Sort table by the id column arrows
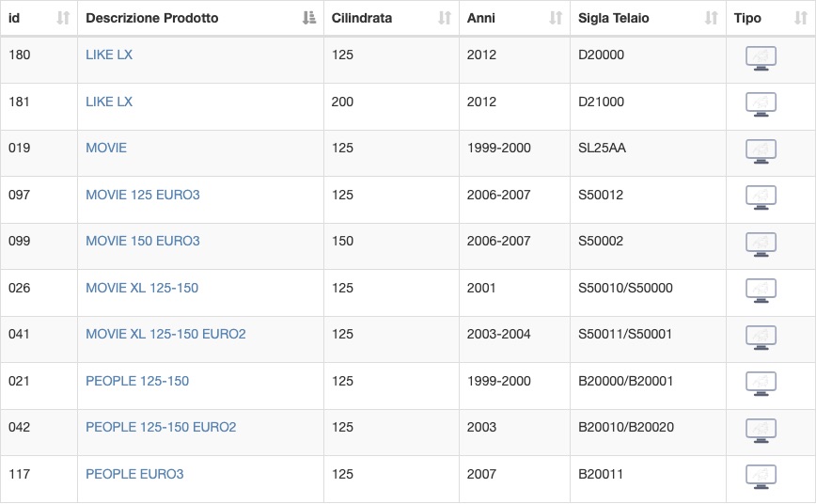The width and height of the screenshot is (816, 504). 63,18
